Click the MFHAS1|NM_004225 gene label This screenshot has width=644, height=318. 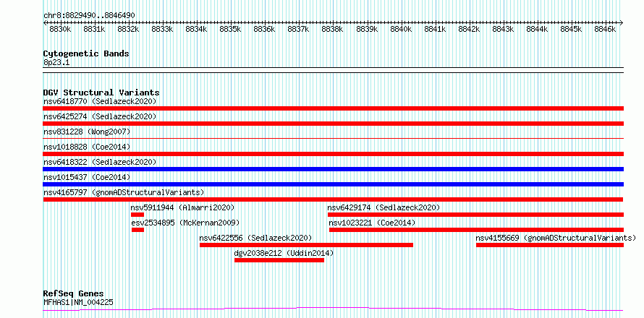[x=78, y=302]
